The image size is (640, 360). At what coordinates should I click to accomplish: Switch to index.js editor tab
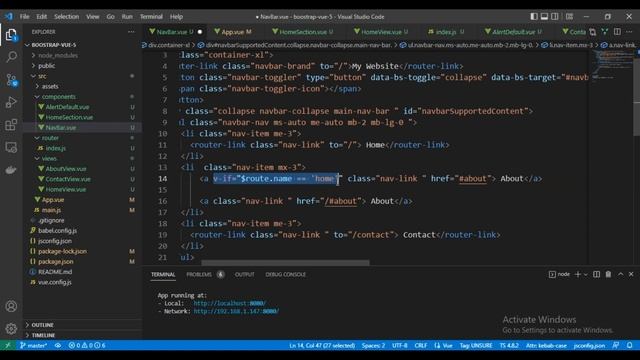point(446,31)
